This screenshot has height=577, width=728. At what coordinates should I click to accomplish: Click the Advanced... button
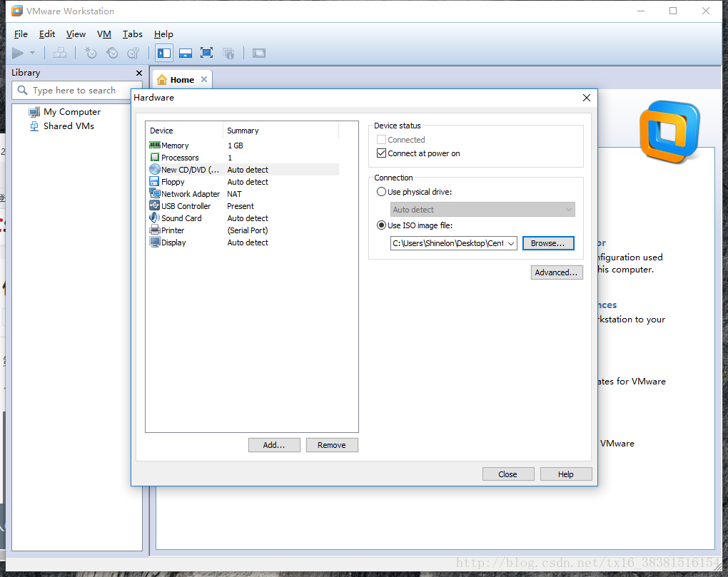tap(556, 272)
